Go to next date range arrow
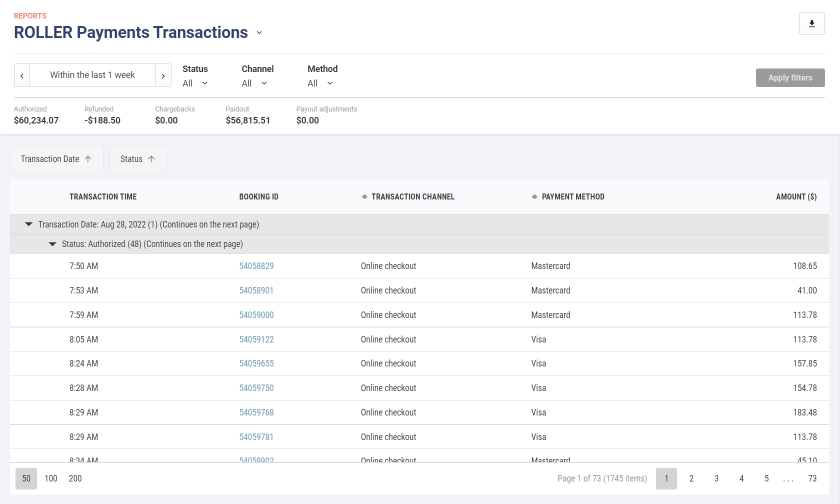The width and height of the screenshot is (840, 504). [163, 75]
